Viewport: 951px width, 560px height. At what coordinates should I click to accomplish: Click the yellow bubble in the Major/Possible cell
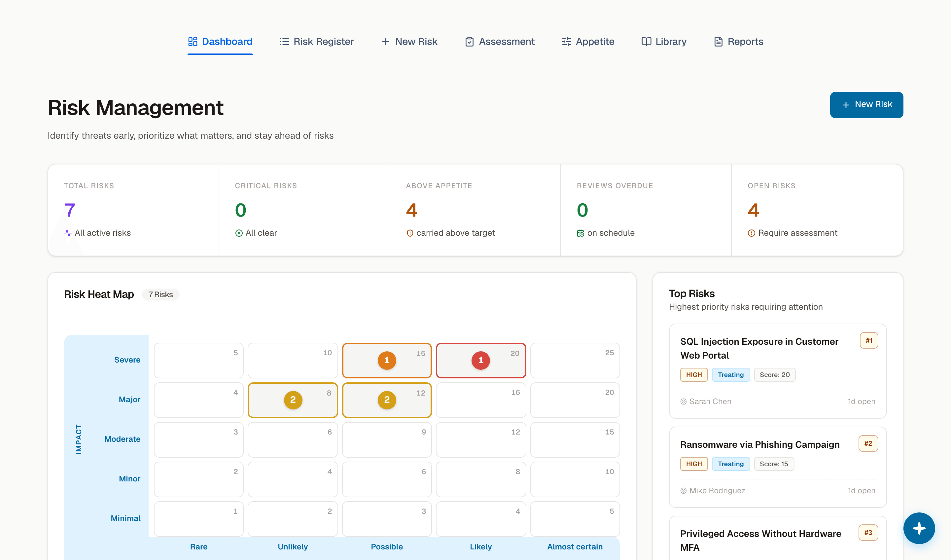(386, 400)
